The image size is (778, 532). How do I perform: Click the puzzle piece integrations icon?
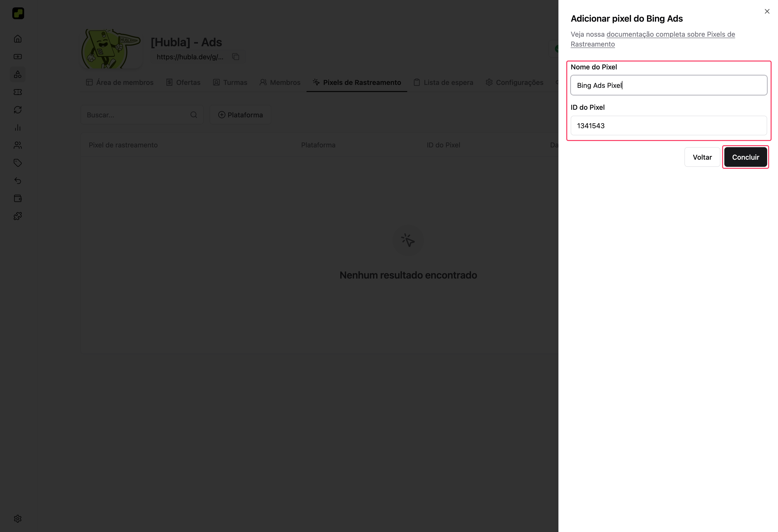[x=18, y=216]
